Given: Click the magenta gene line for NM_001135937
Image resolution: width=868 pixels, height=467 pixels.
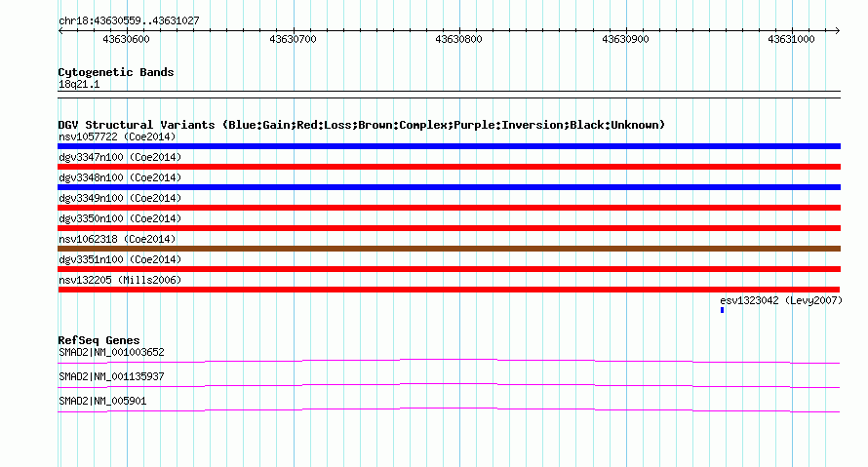Looking at the screenshot, I should (x=449, y=386).
